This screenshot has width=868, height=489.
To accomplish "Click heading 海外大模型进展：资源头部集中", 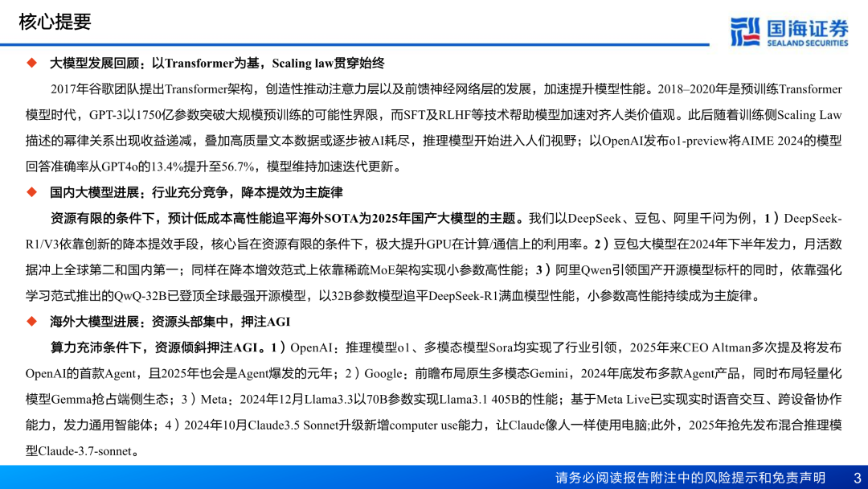I will click(x=139, y=321).
